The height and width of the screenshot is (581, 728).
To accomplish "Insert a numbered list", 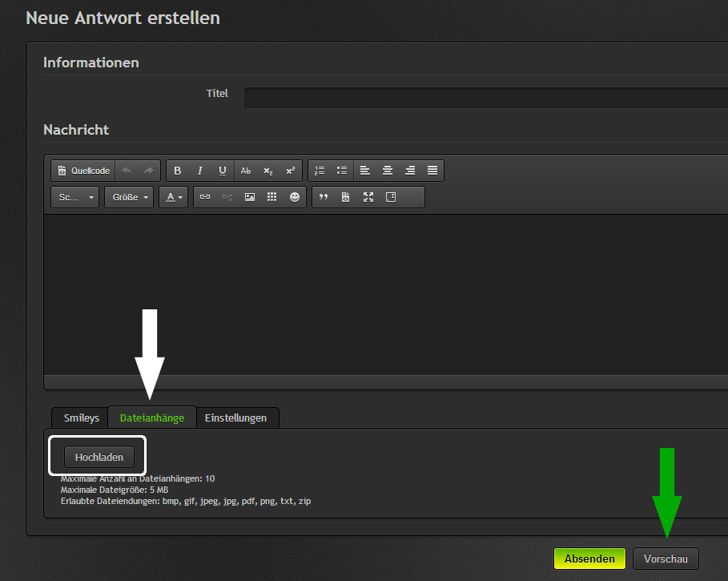I will pos(320,171).
